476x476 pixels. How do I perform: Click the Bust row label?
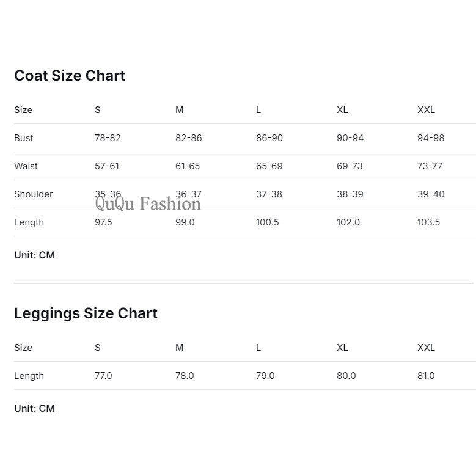(x=23, y=138)
